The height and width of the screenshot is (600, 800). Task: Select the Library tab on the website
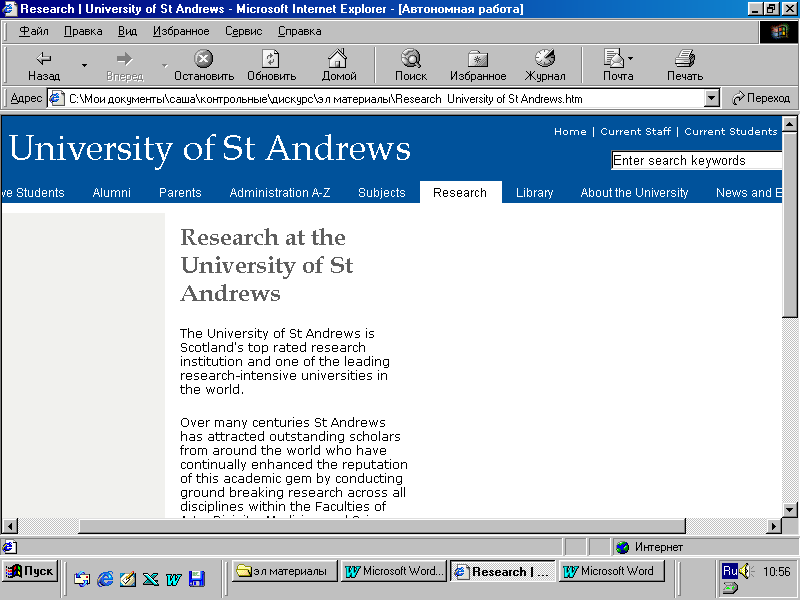point(534,193)
